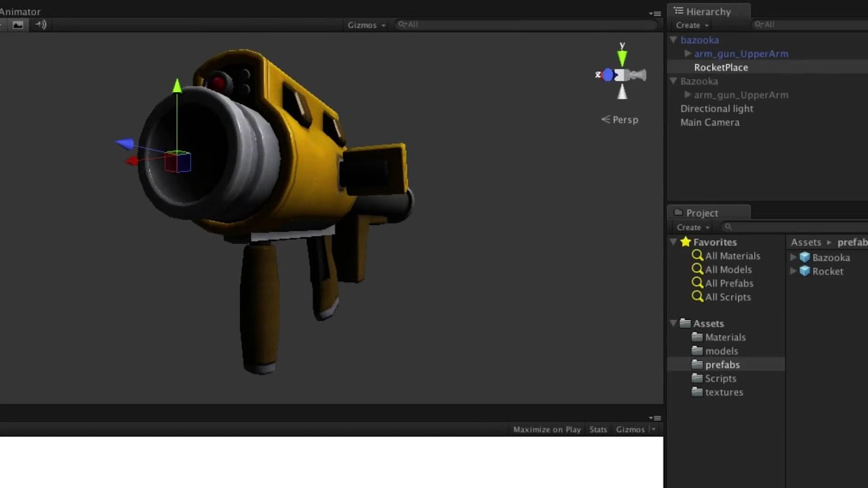The height and width of the screenshot is (488, 868).
Task: Click the Scene view search field
Action: 526,24
